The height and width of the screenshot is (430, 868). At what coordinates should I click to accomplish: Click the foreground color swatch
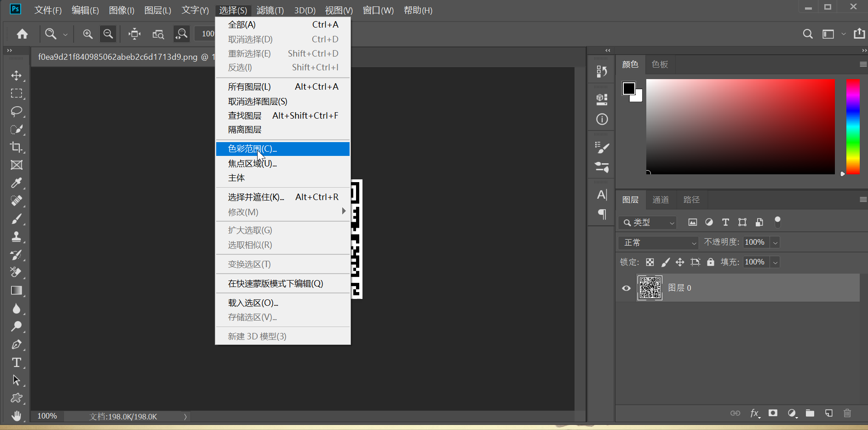[x=629, y=88]
